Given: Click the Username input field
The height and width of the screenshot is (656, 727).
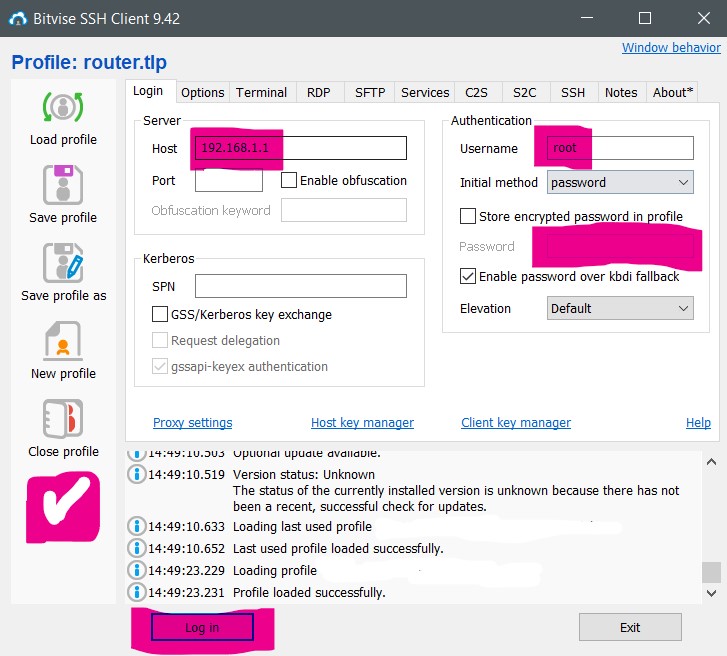Looking at the screenshot, I should pyautogui.click(x=620, y=148).
